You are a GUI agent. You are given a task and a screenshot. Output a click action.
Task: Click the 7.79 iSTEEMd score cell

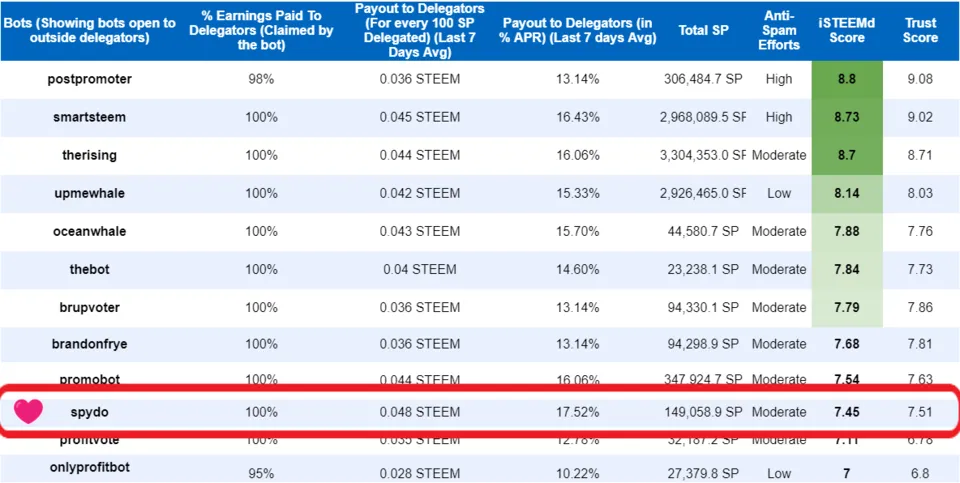coord(847,307)
